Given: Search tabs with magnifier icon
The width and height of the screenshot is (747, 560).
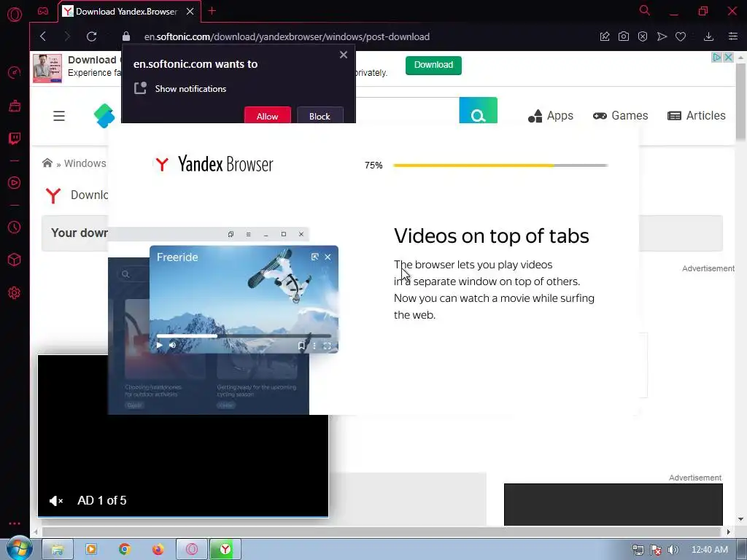Looking at the screenshot, I should click(645, 10).
